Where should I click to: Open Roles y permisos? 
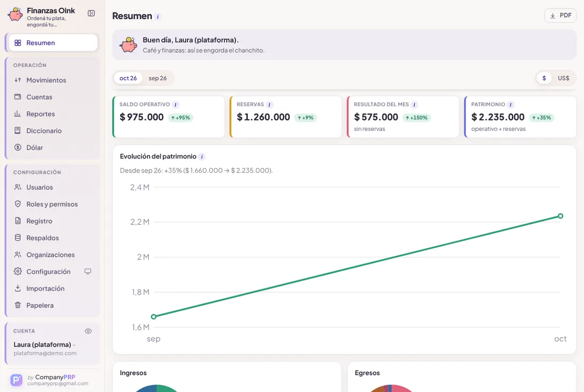coord(53,204)
